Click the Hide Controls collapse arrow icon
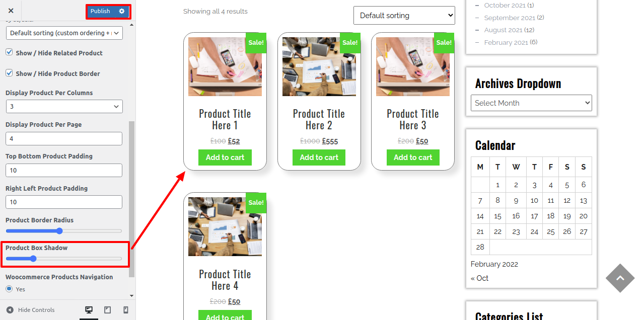The image size is (644, 320). point(10,310)
